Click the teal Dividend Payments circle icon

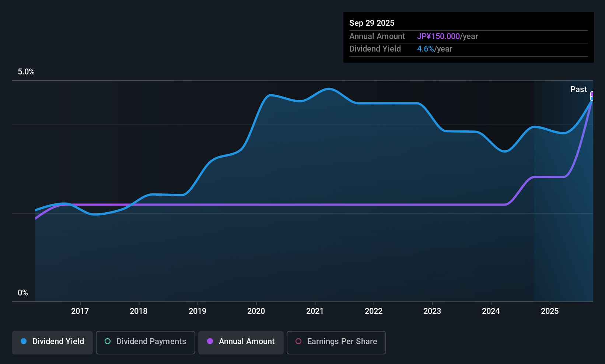107,342
